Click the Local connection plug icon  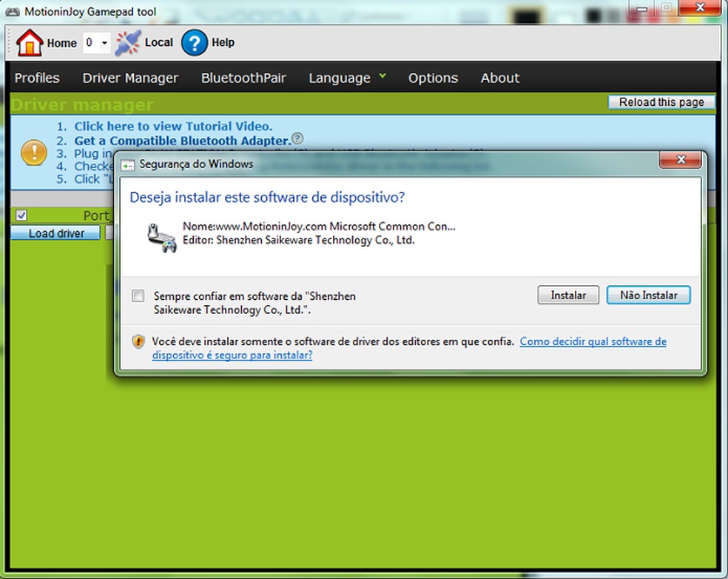(128, 43)
